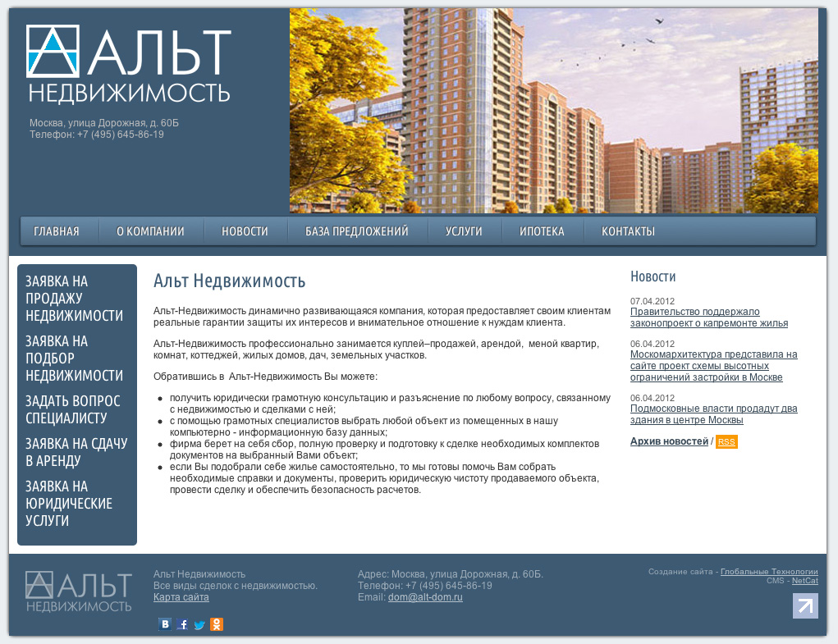838x644 pixels.
Task: Click the Альт Недвижимость page heading
Action: coord(229,281)
